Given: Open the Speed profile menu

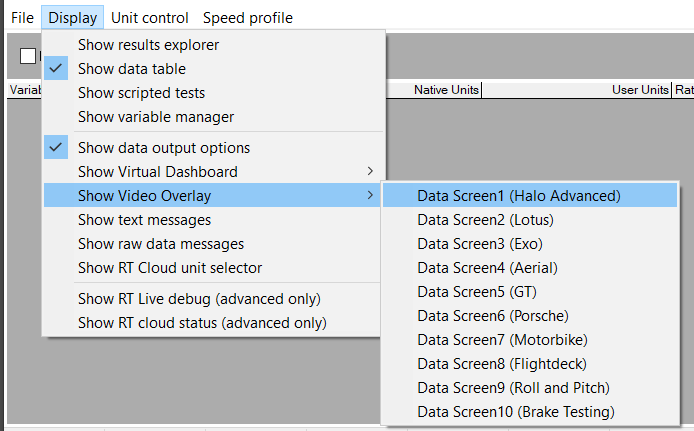Looking at the screenshot, I should pos(247,17).
